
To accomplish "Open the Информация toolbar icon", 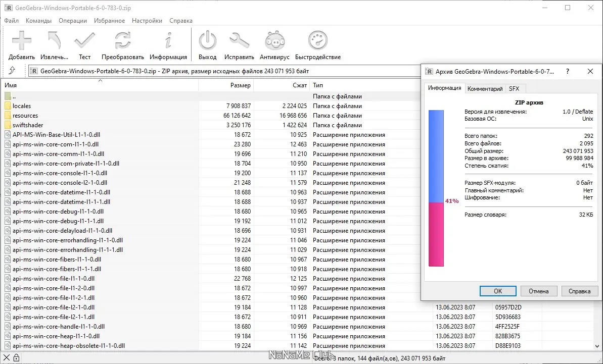I will pos(168,40).
